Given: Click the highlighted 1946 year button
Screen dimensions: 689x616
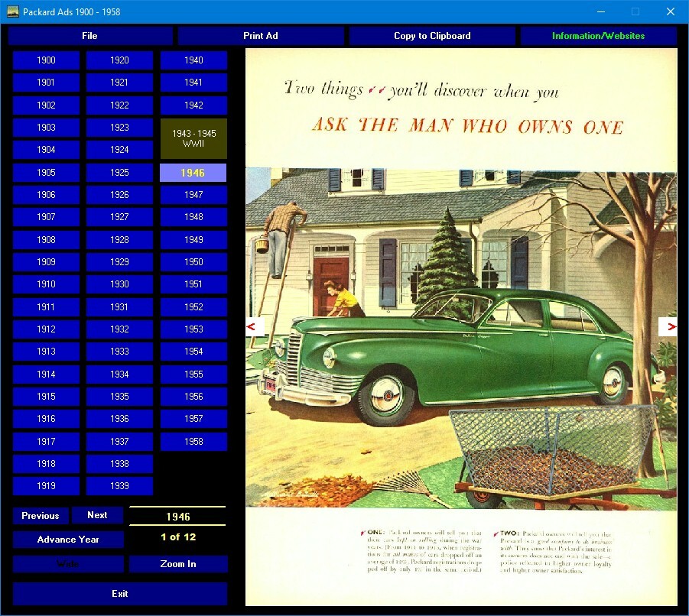Looking at the screenshot, I should (x=193, y=173).
